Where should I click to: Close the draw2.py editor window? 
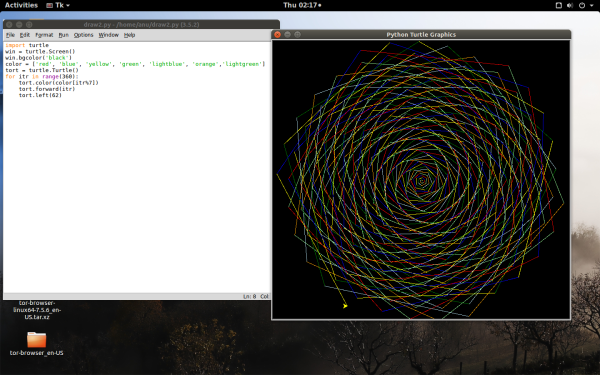point(9,24)
